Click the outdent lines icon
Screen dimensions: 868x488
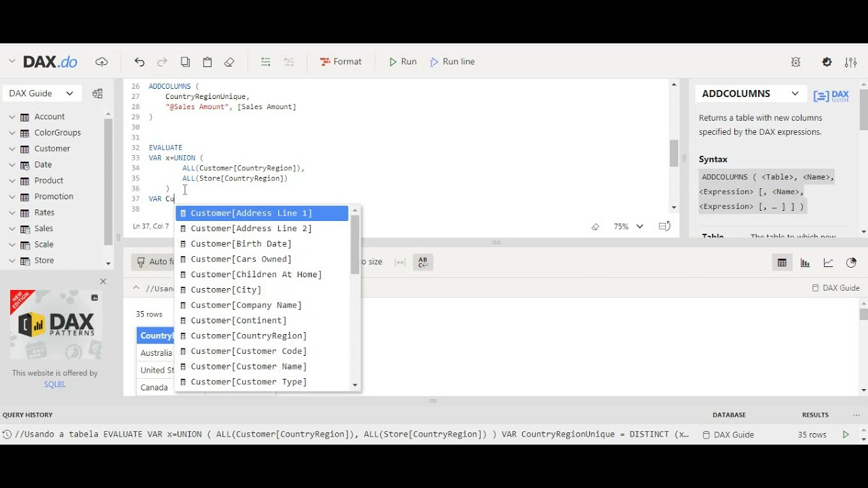(289, 62)
